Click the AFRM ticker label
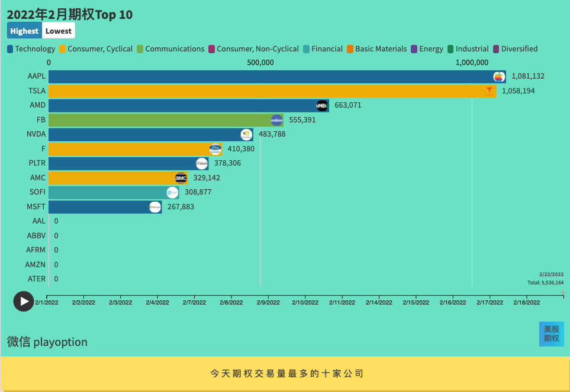The width and height of the screenshot is (570, 392). click(36, 250)
